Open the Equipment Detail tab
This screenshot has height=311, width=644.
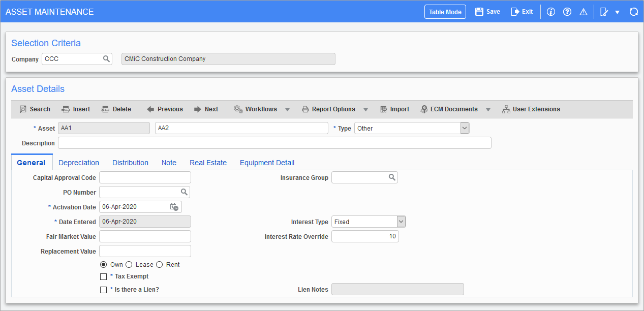click(267, 162)
